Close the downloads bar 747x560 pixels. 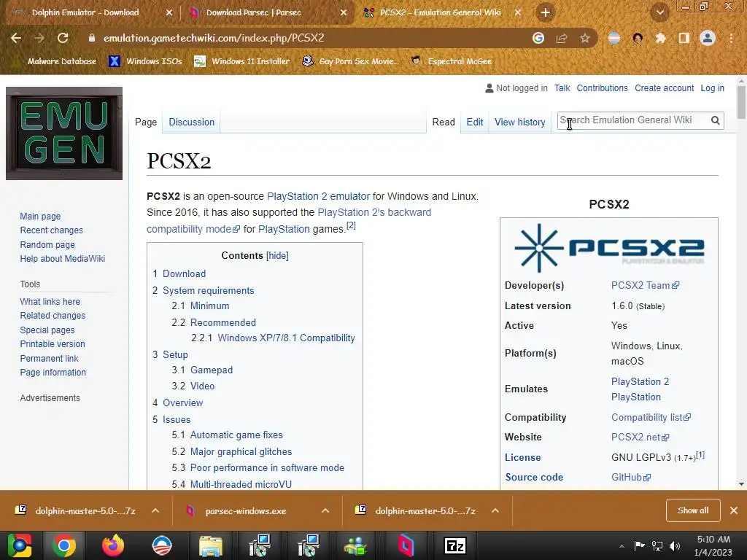pos(734,510)
